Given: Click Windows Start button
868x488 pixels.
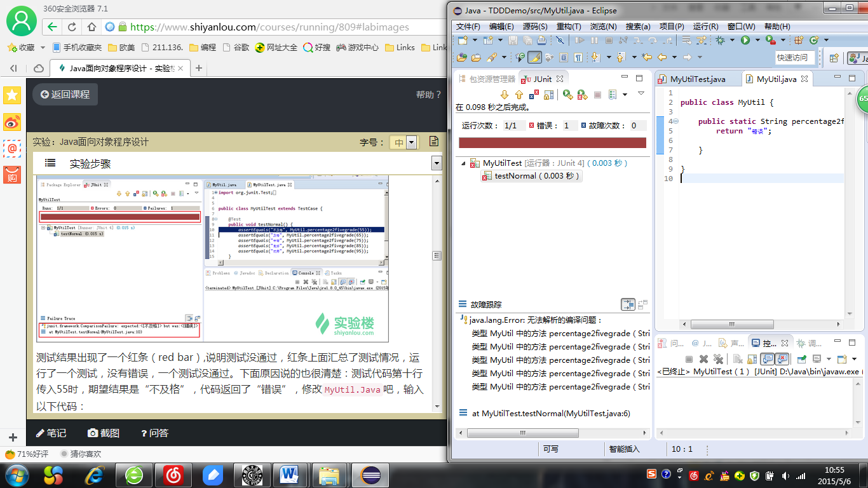Looking at the screenshot, I should click(17, 475).
